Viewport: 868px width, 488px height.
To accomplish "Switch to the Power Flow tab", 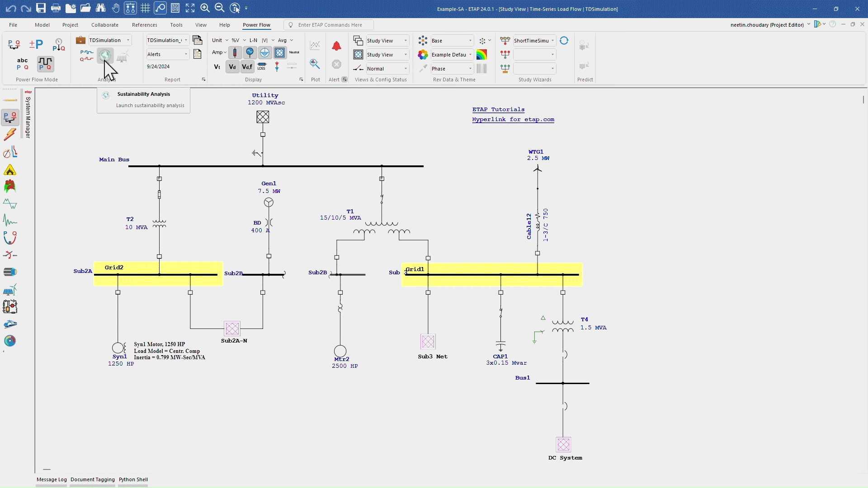I will pyautogui.click(x=256, y=25).
